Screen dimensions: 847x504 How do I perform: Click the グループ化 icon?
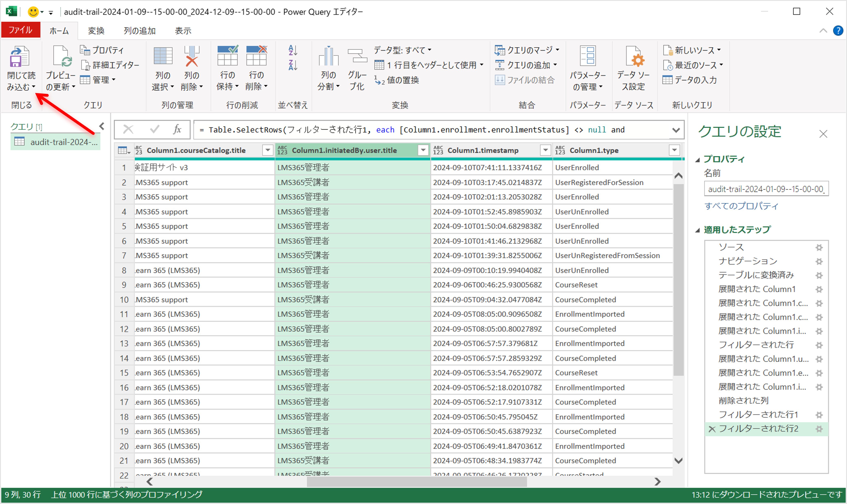click(x=357, y=56)
